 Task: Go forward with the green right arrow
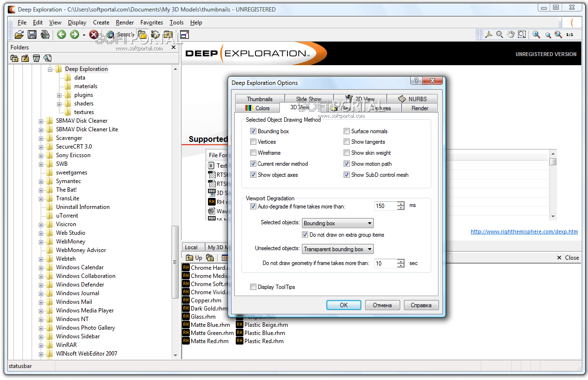[74, 35]
